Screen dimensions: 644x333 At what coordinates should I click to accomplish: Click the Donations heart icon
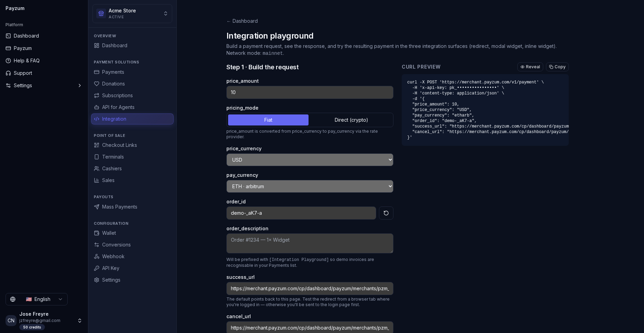click(97, 84)
